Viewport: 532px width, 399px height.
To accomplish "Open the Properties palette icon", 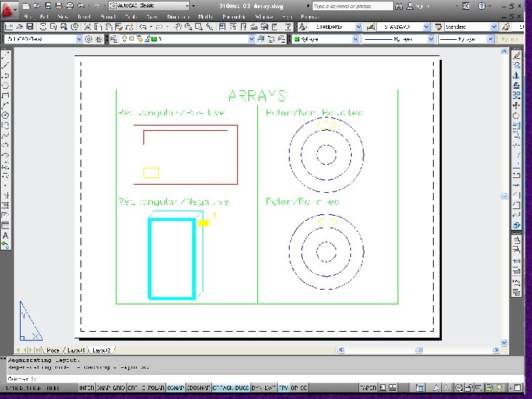I will coord(222,27).
